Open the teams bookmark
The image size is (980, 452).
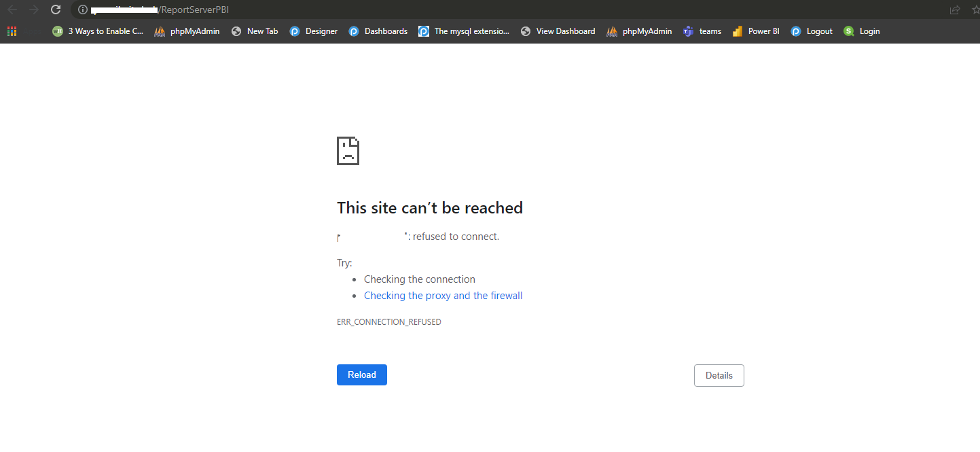click(702, 31)
